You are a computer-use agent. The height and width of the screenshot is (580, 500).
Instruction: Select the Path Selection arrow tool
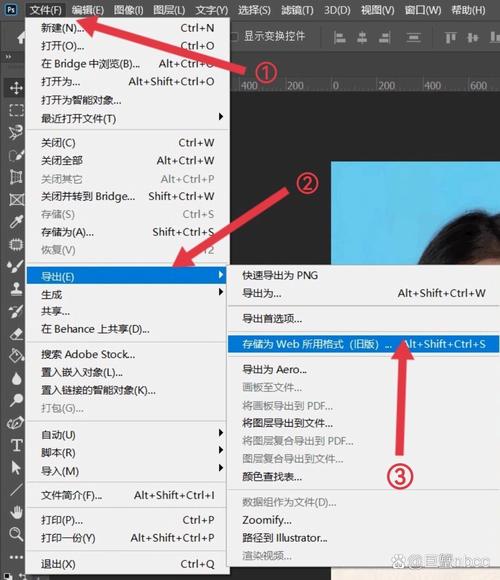tap(16, 468)
